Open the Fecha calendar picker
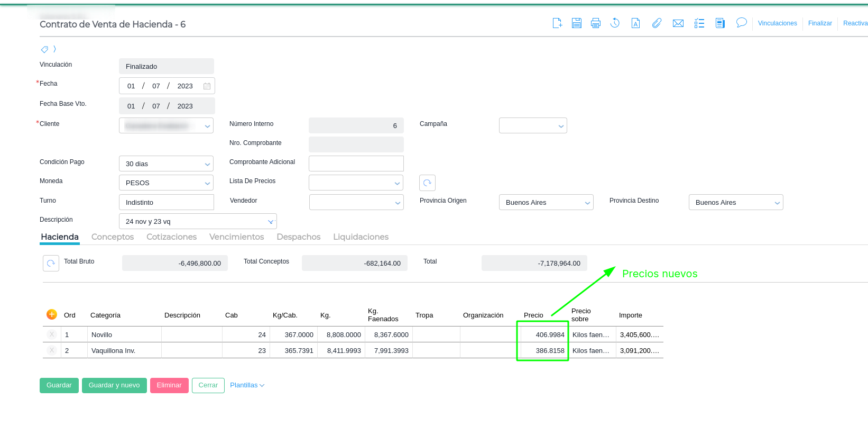The image size is (868, 426). [x=207, y=86]
